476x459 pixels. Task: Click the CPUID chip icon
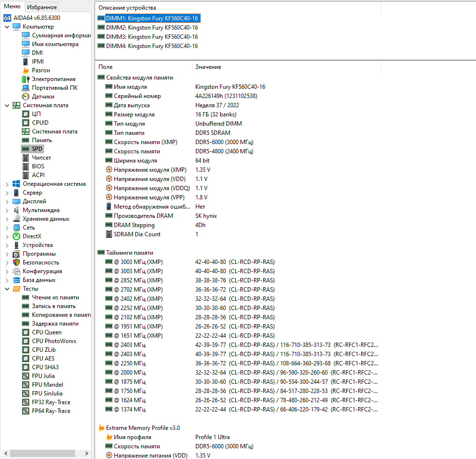pos(26,123)
